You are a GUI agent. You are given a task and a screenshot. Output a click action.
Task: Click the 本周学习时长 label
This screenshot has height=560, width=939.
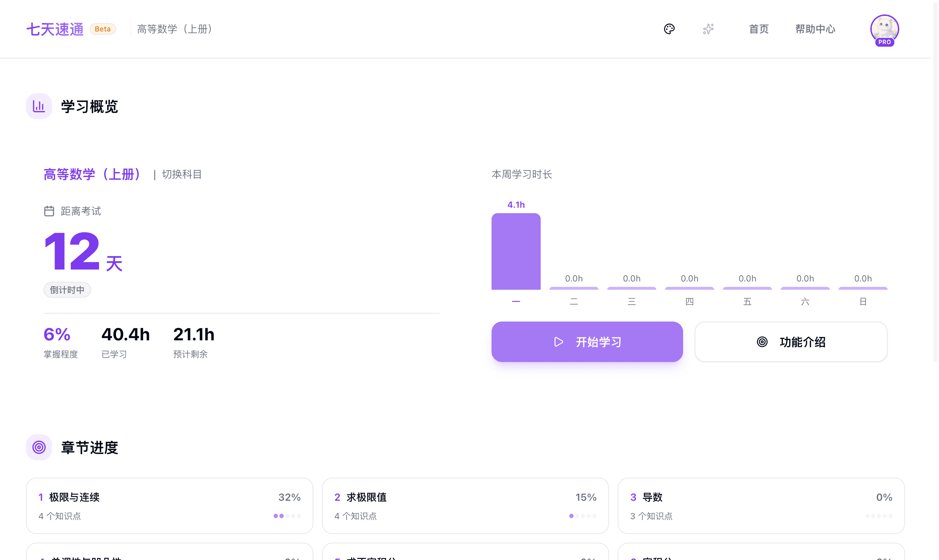[522, 175]
